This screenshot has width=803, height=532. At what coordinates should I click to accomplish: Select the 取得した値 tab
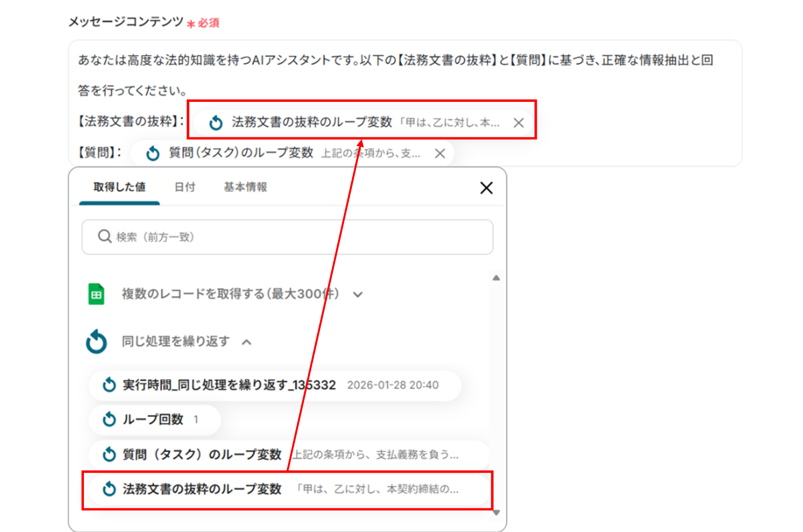(119, 187)
